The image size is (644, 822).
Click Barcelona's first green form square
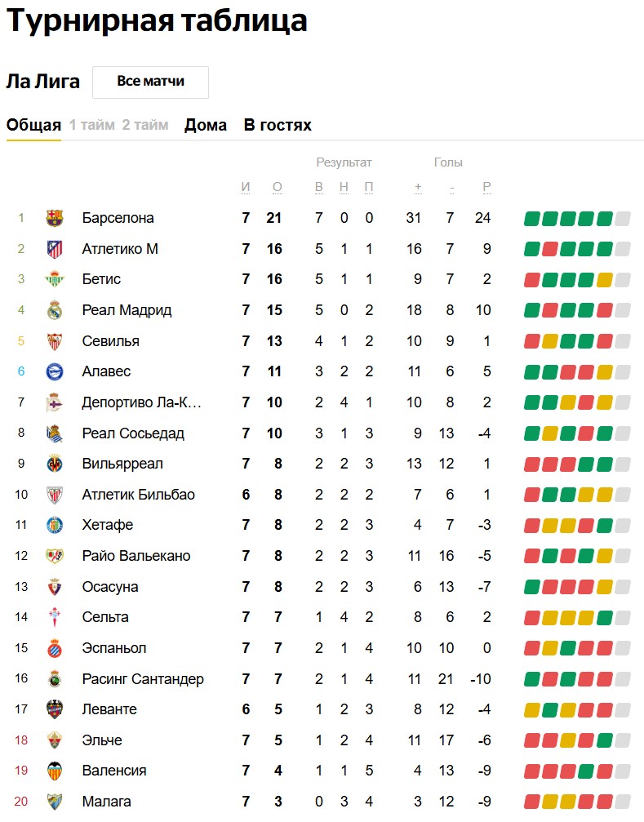coord(532,219)
